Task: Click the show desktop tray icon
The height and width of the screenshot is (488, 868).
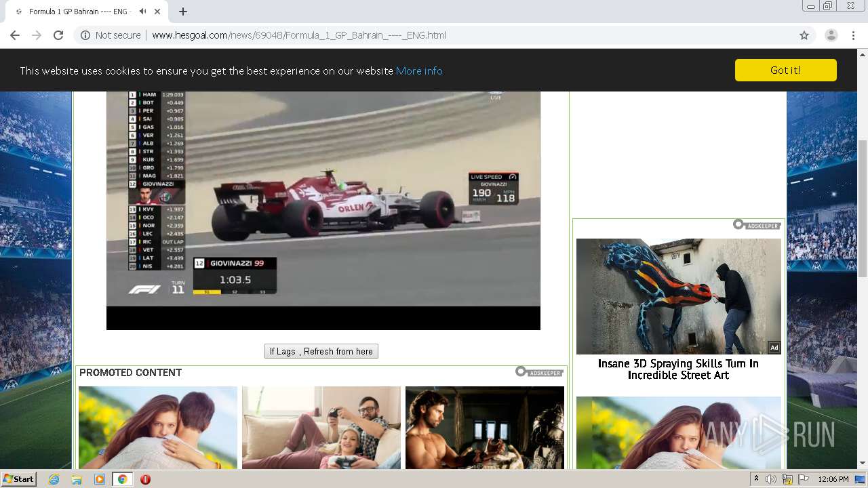Action: pyautogui.click(x=860, y=479)
